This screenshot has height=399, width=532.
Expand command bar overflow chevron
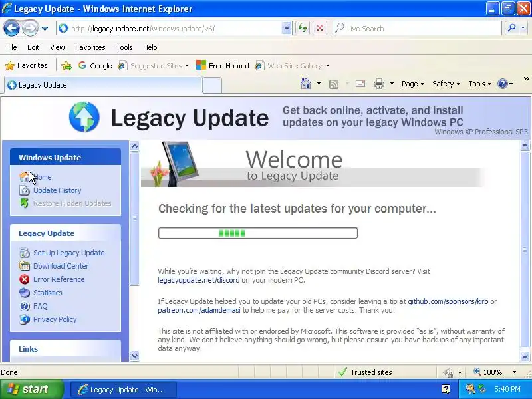pyautogui.click(x=526, y=78)
